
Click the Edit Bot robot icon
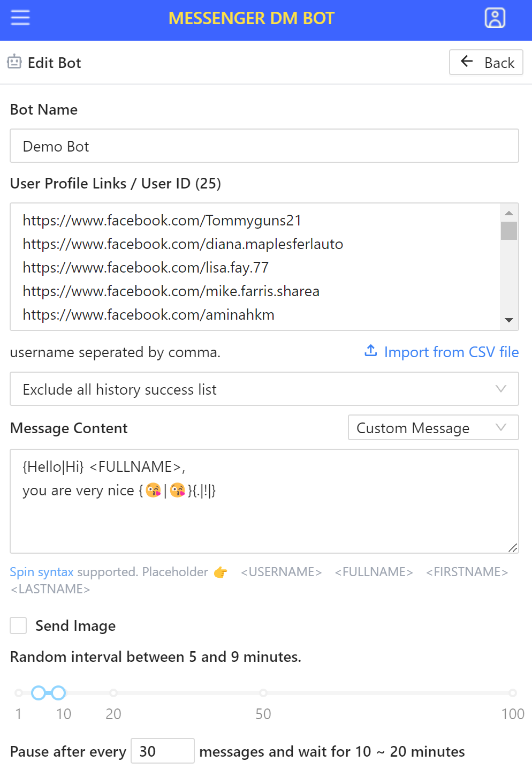click(14, 62)
